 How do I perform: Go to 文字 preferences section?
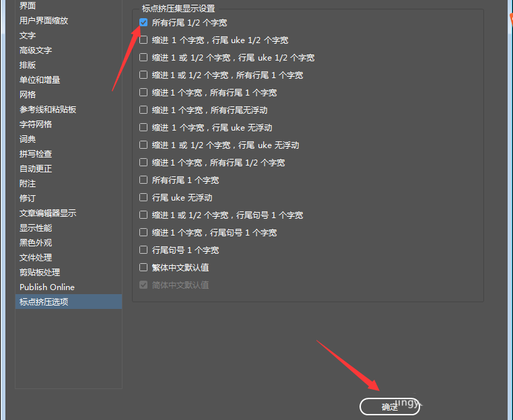pyautogui.click(x=28, y=35)
